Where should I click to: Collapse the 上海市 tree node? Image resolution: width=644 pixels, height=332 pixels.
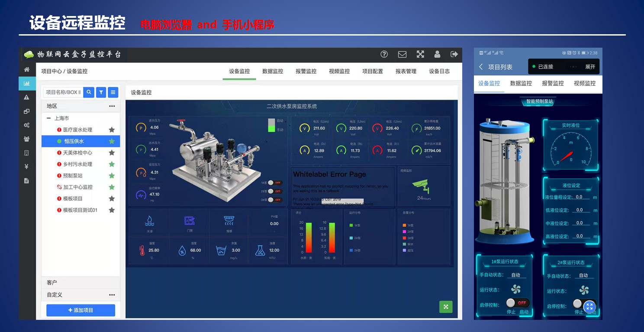(x=48, y=118)
